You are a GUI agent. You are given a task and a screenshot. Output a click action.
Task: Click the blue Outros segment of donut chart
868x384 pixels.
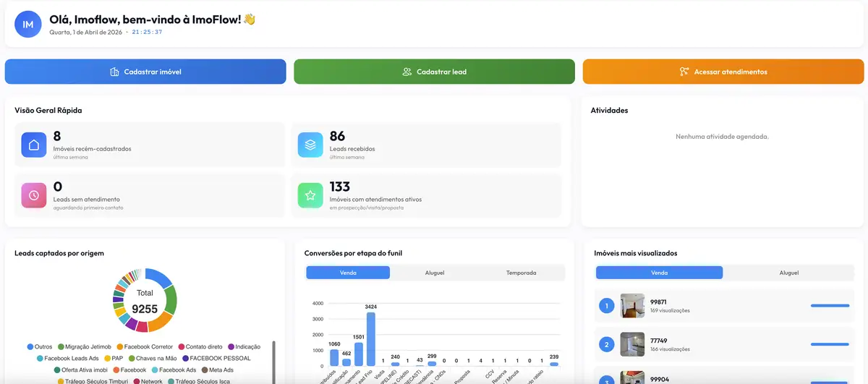[161, 276]
